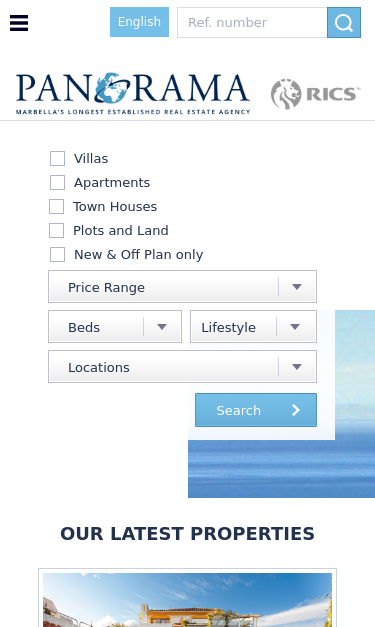Open the Beds dropdown
This screenshot has height=627, width=375.
pos(115,327)
